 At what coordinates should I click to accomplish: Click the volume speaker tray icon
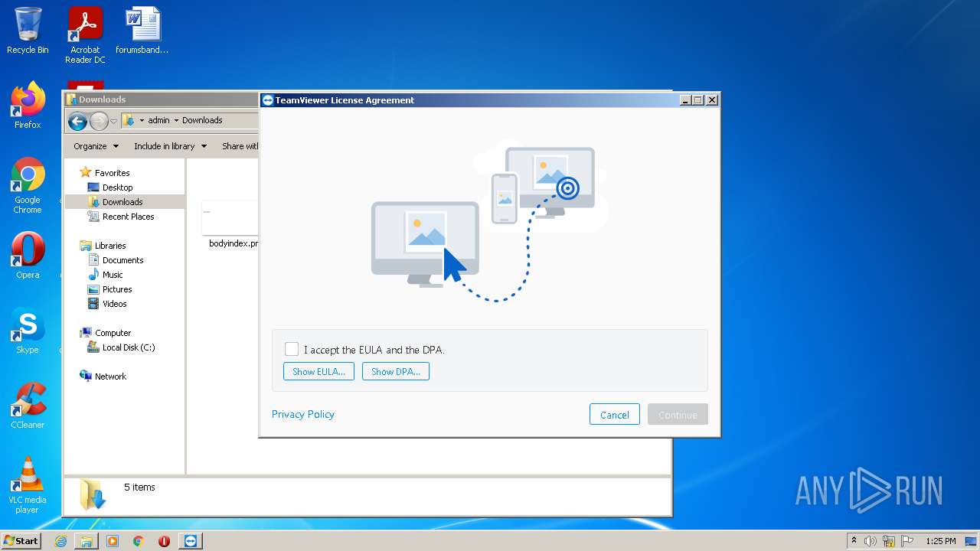(871, 541)
